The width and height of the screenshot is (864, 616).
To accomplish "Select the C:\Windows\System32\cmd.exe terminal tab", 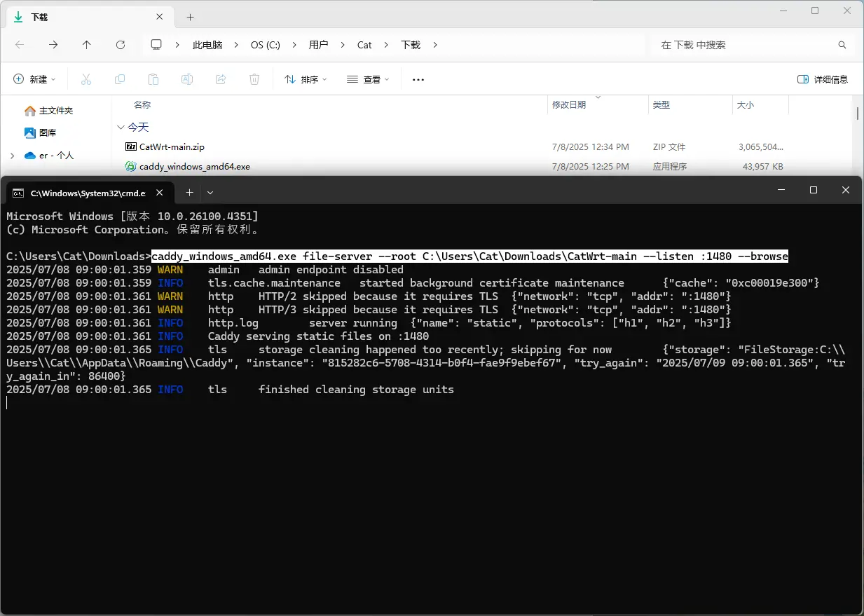I will pos(89,192).
